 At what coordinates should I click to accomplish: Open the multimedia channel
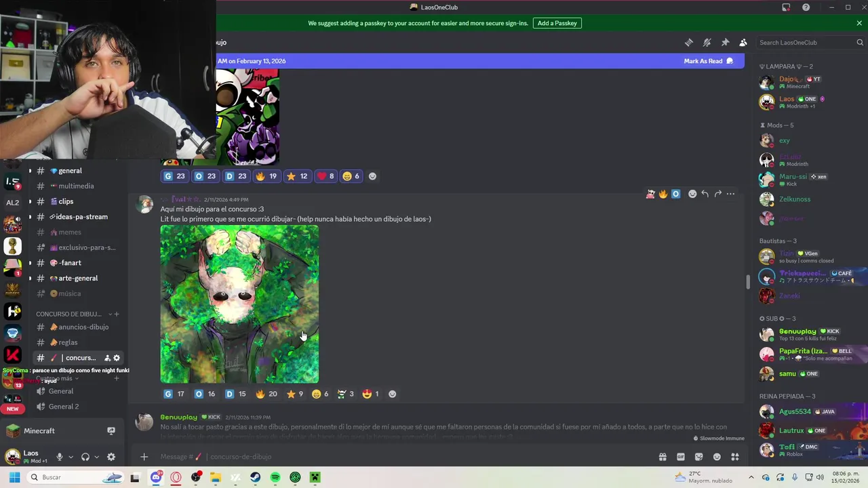(x=76, y=186)
